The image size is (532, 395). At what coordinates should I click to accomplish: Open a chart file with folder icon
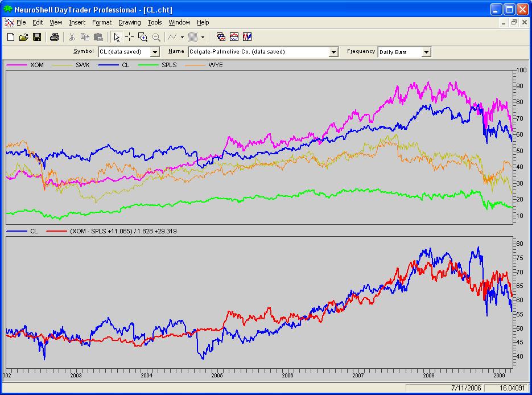click(24, 37)
